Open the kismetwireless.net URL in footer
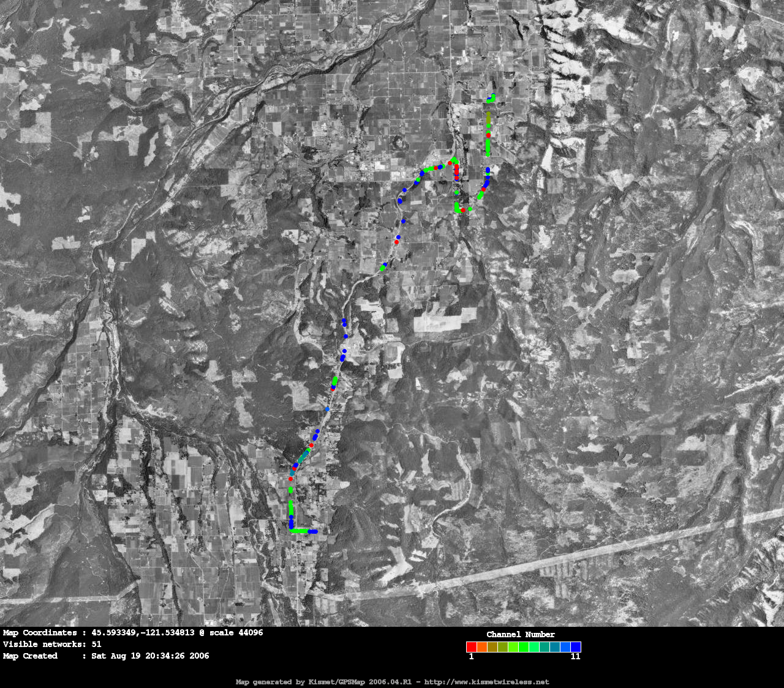 [x=487, y=682]
